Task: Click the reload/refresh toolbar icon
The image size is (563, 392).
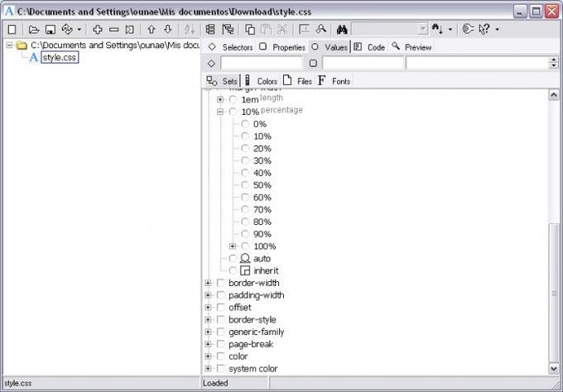Action: (x=67, y=29)
